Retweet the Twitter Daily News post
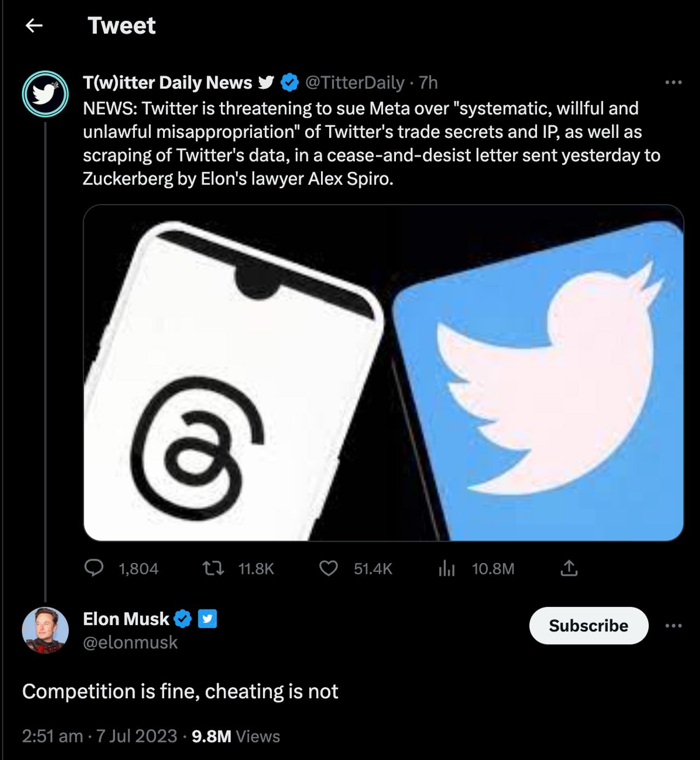This screenshot has height=760, width=700. click(x=213, y=568)
